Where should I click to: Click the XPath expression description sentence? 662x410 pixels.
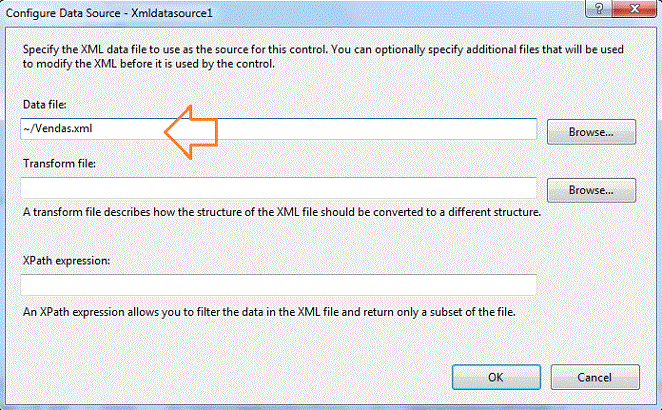[x=269, y=312]
